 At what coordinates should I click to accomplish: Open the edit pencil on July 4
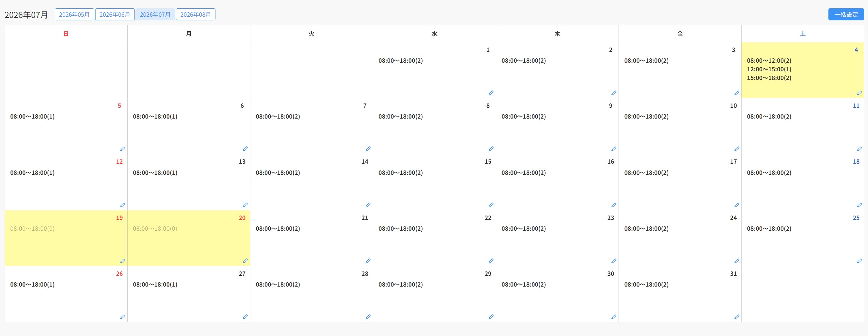click(x=860, y=93)
